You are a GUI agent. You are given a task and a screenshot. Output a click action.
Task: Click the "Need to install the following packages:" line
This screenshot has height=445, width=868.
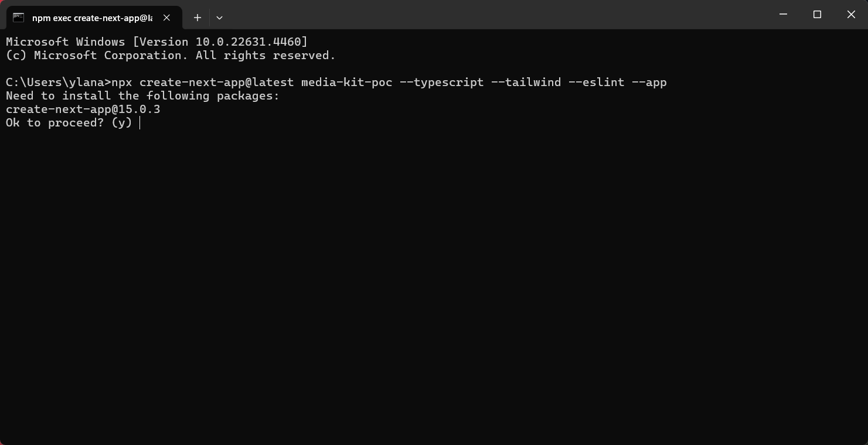[143, 96]
